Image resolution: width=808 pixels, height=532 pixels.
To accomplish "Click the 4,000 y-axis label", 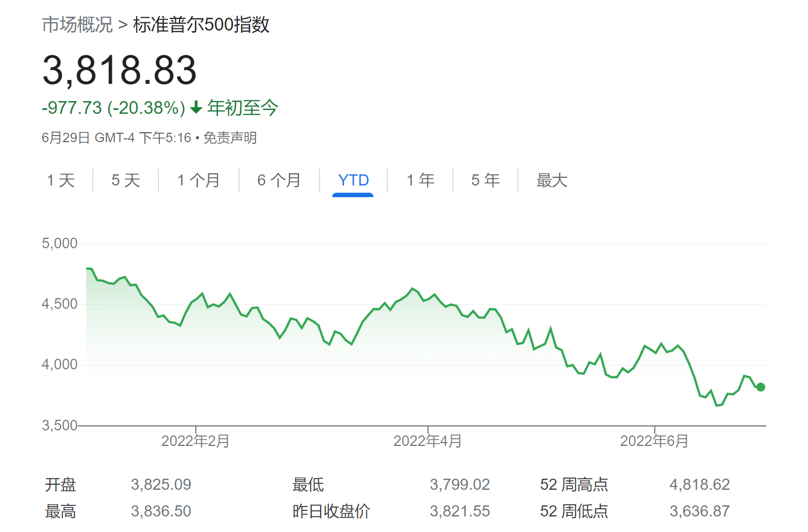I will coord(59,364).
